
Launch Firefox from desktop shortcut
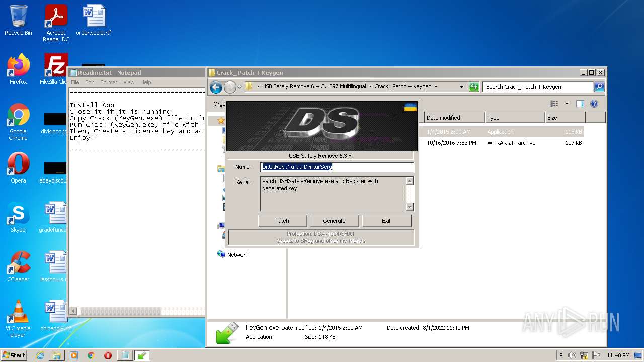(x=18, y=69)
